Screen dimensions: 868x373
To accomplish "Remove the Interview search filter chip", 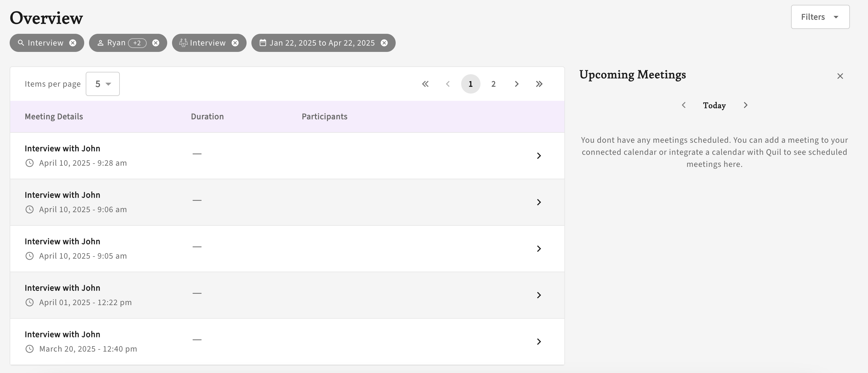I will pyautogui.click(x=73, y=43).
